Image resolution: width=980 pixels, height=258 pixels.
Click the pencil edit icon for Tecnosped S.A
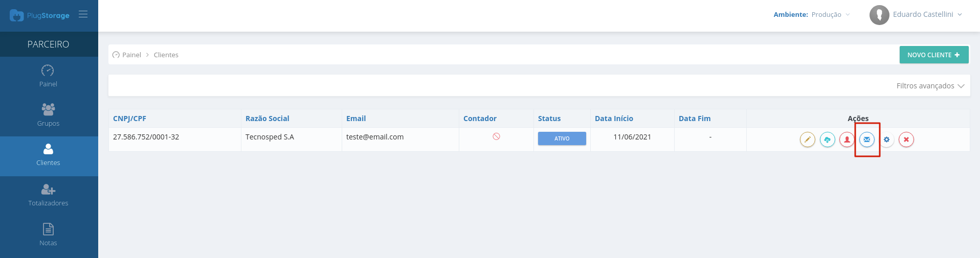pyautogui.click(x=808, y=139)
